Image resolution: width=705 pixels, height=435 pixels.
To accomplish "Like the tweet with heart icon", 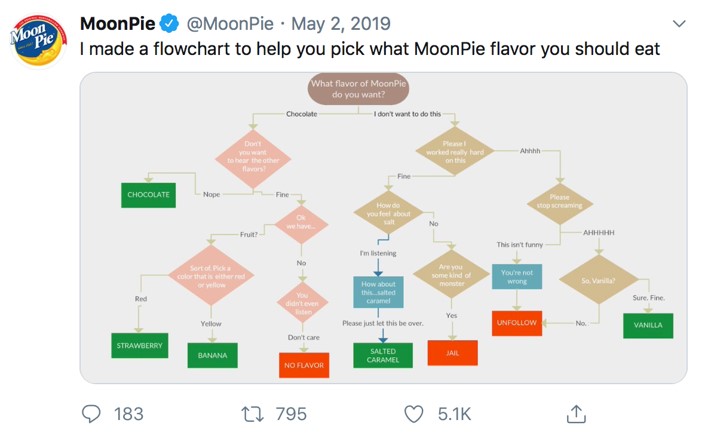I will [414, 414].
